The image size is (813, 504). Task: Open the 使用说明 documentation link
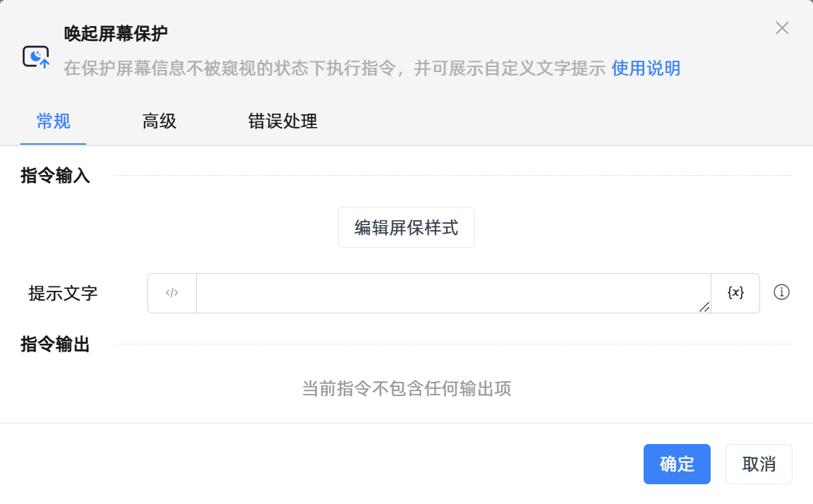tap(646, 68)
